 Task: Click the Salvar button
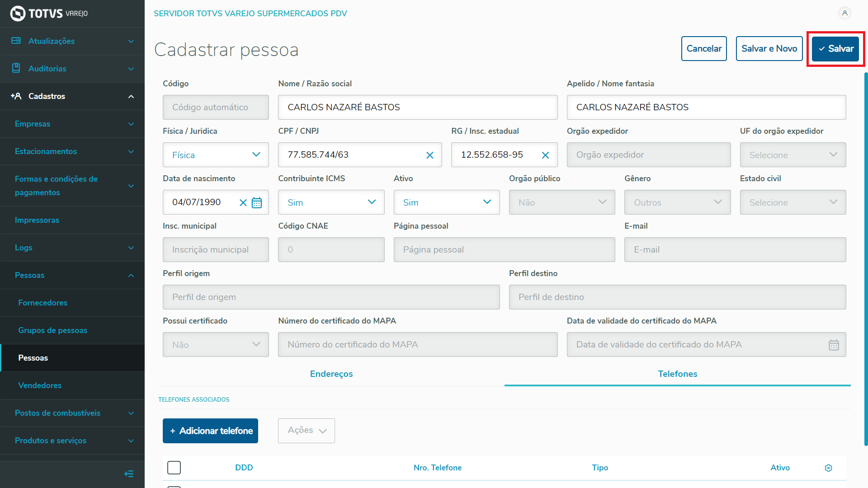coord(835,49)
